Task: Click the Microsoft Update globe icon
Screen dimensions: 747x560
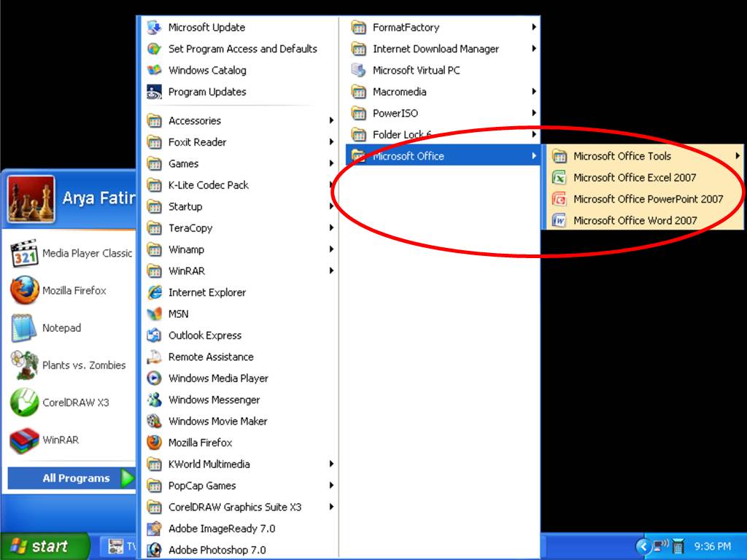Action: pyautogui.click(x=154, y=27)
